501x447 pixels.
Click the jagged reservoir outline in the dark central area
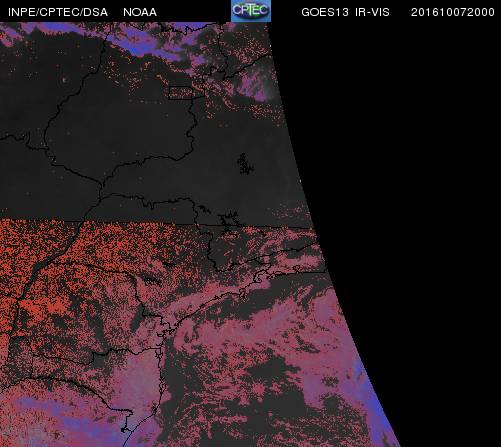245,164
